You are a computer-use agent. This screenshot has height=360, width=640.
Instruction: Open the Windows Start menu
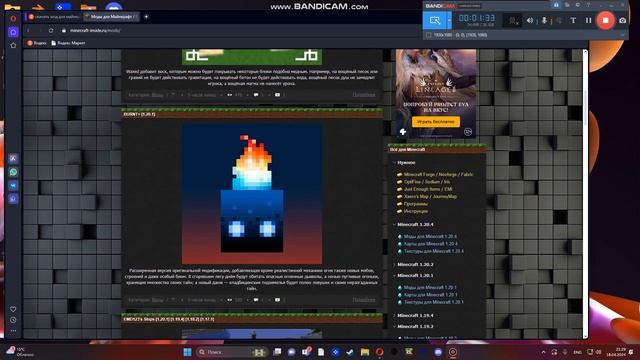pos(187,352)
